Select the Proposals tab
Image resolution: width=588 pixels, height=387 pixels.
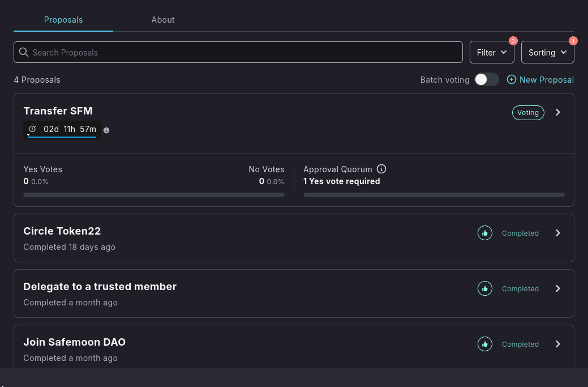pos(63,20)
